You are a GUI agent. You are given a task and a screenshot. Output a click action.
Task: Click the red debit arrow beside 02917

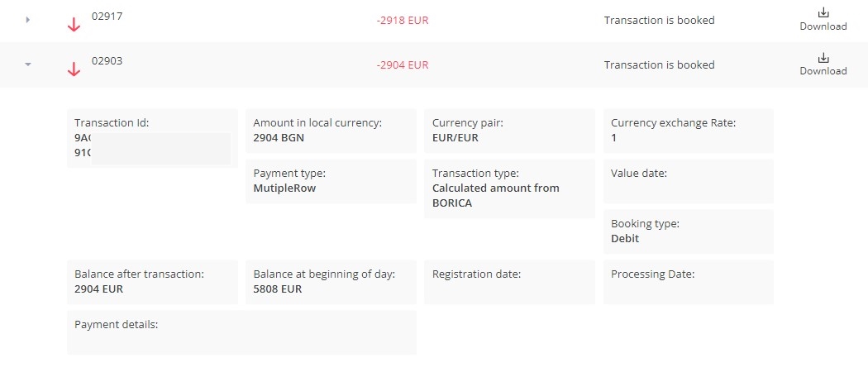pos(74,25)
